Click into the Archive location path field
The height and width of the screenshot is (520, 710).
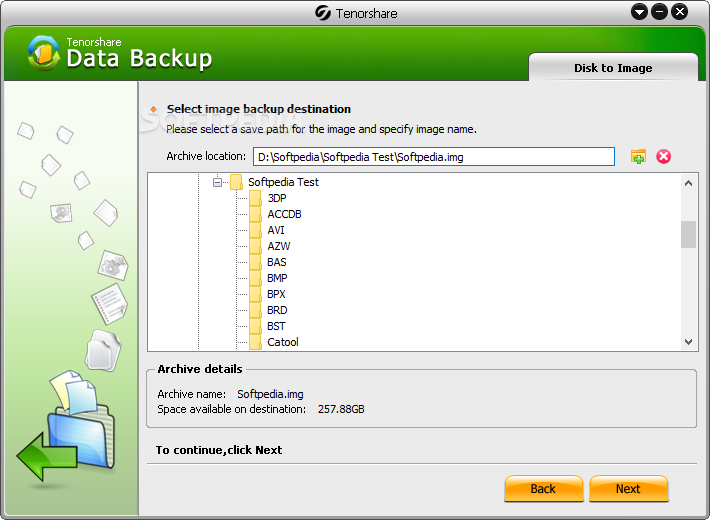(433, 157)
